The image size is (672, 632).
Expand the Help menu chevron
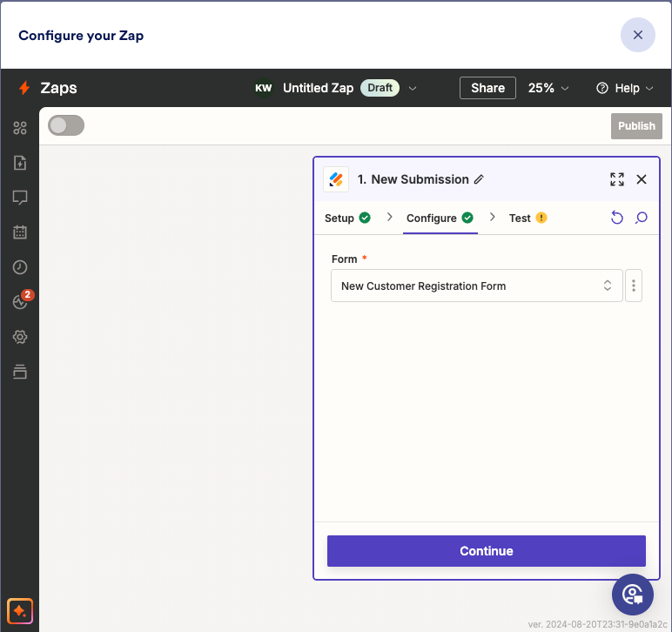649,88
